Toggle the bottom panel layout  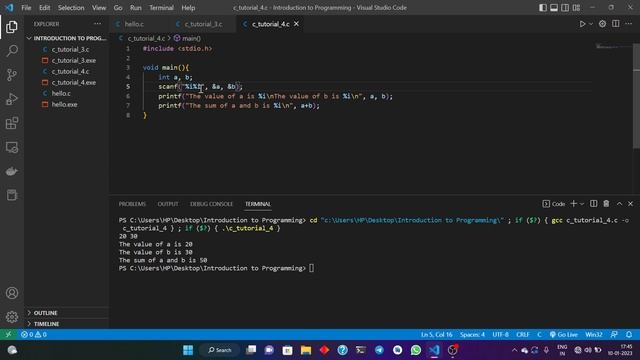(x=554, y=8)
